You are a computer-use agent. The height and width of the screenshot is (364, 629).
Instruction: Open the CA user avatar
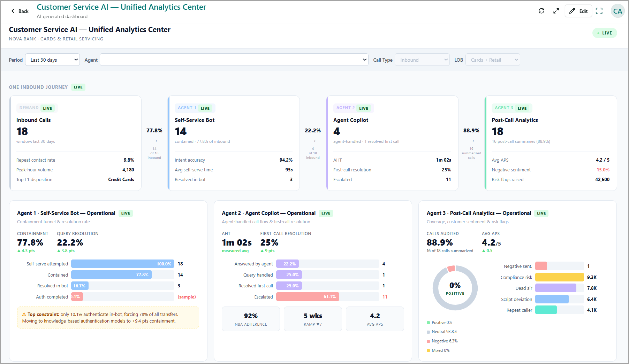tap(617, 11)
